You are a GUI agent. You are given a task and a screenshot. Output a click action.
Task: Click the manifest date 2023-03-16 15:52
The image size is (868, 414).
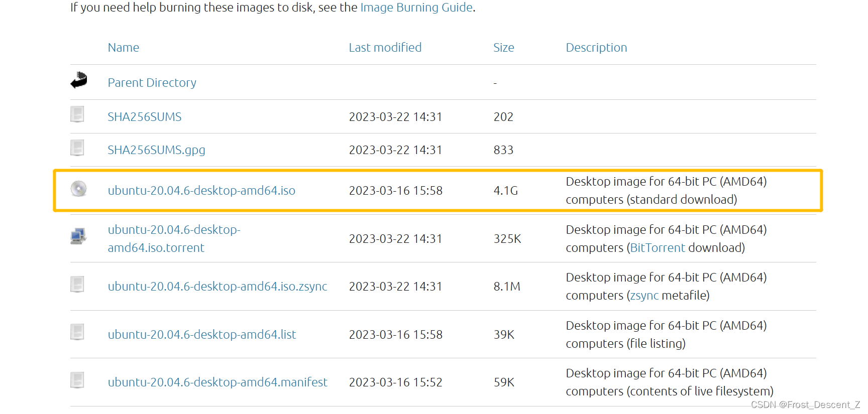[396, 382]
